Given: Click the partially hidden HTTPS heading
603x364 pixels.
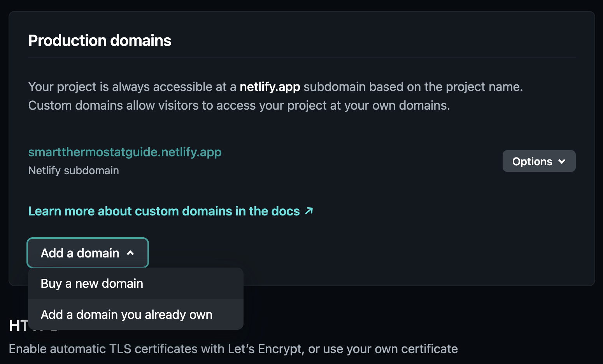Looking at the screenshot, I should coord(18,326).
